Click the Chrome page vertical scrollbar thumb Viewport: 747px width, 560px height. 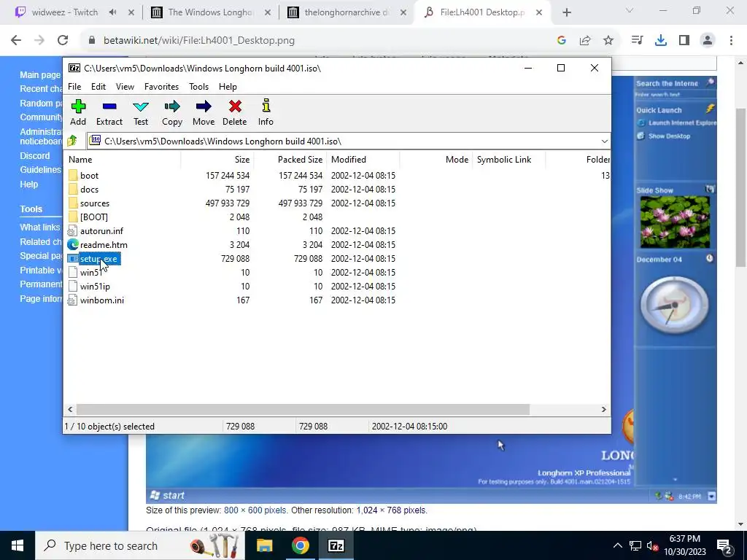click(741, 187)
